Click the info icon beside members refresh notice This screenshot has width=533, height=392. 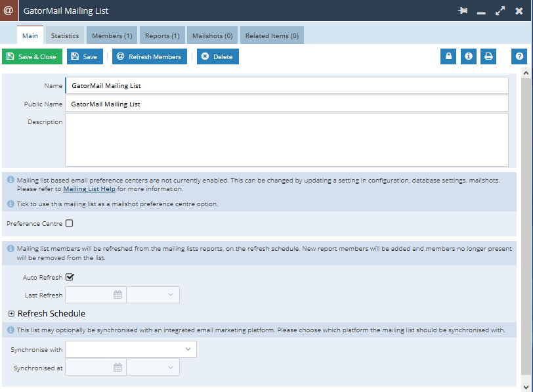click(x=11, y=248)
